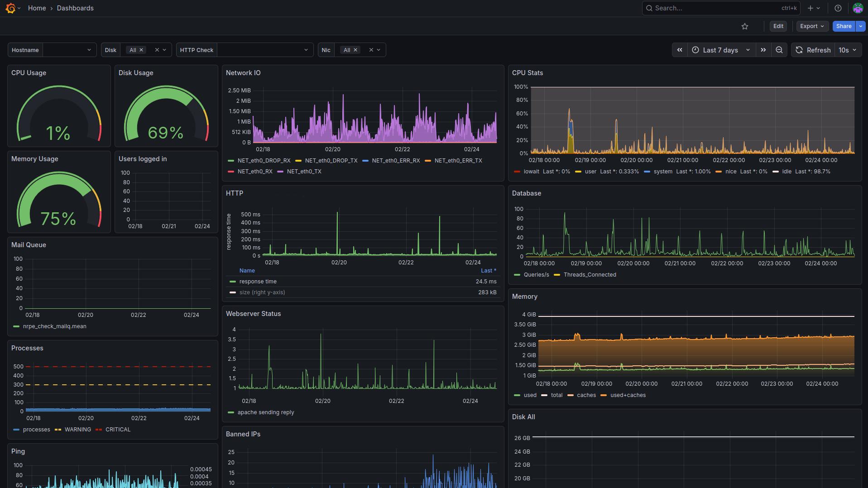Toggle CRITICAL series in Processes legend
This screenshot has height=488, width=868.
(x=118, y=430)
